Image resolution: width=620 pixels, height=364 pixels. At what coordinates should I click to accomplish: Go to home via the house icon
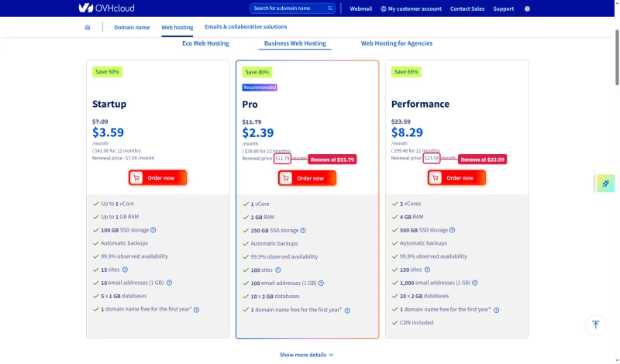pos(88,27)
